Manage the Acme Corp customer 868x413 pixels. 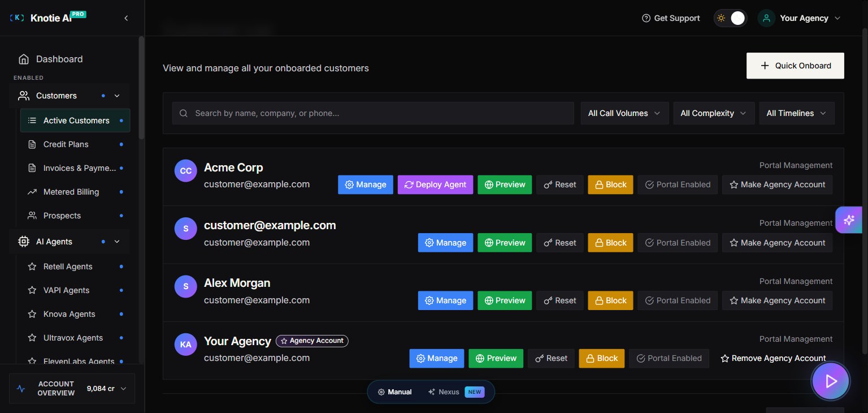tap(366, 184)
